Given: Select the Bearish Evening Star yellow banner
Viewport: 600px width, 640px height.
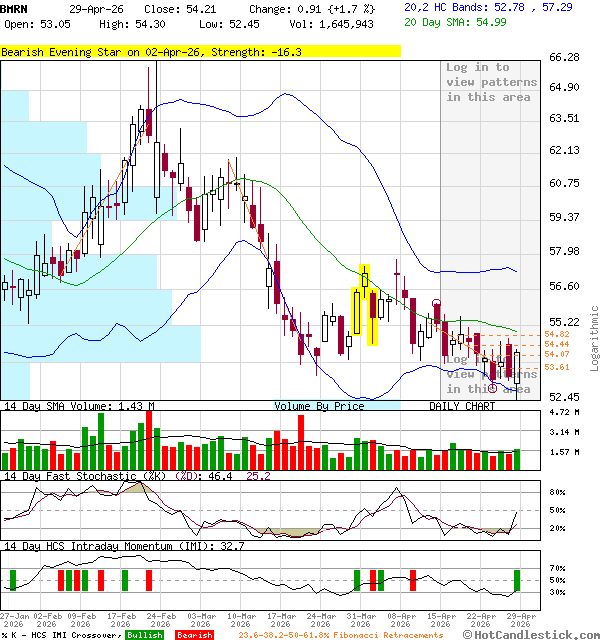Looking at the screenshot, I should point(200,51).
